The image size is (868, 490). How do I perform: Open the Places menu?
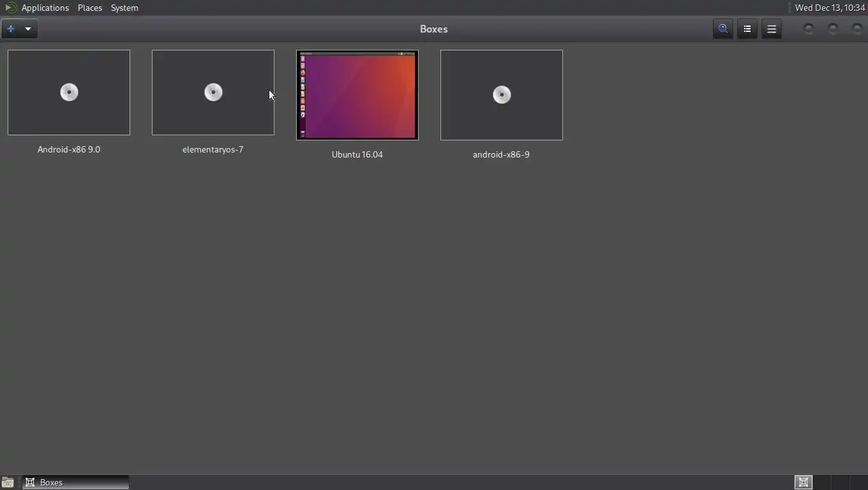point(90,8)
